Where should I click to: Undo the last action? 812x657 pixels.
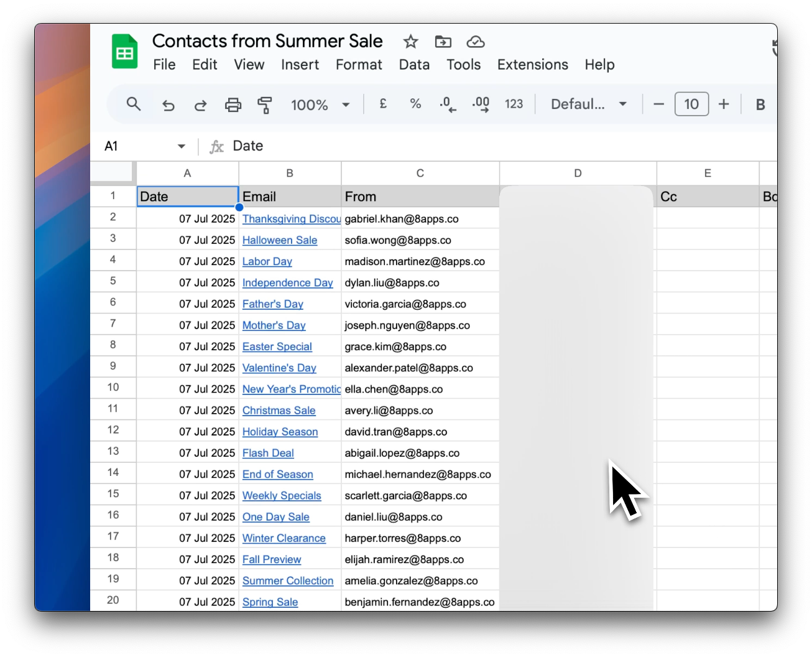tap(168, 105)
